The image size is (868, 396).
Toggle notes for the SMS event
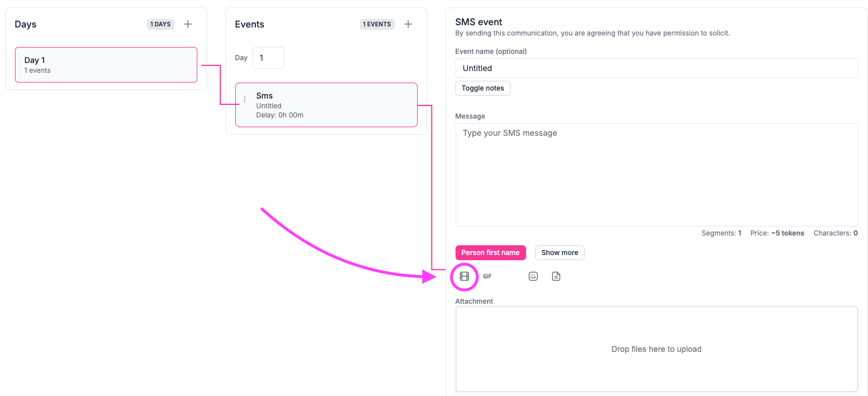point(482,88)
